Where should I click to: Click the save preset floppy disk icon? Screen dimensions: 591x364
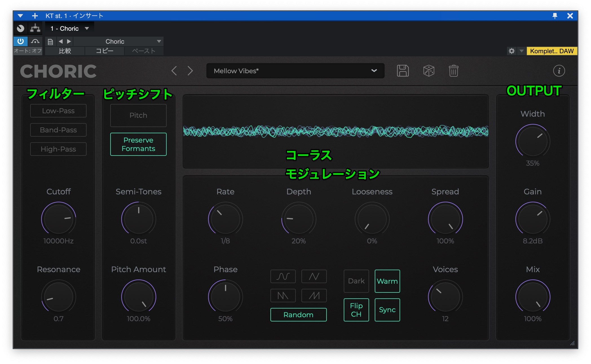pos(403,71)
